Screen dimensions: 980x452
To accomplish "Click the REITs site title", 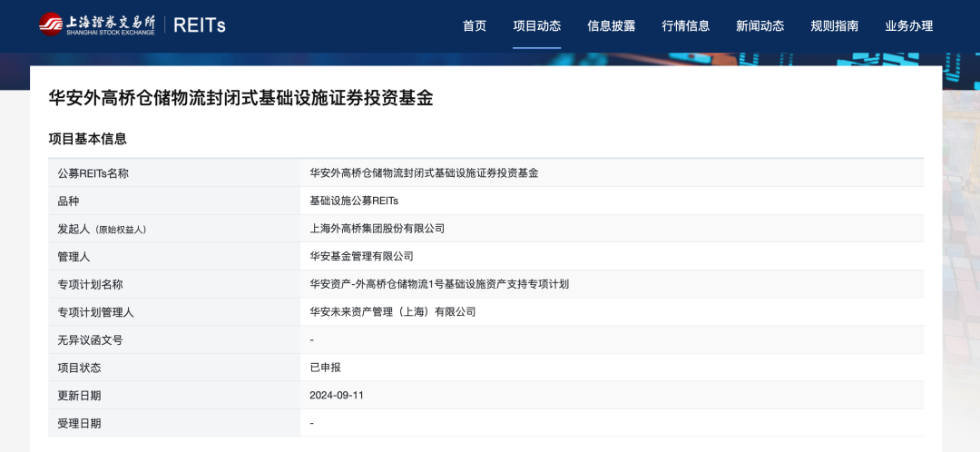I will [199, 25].
